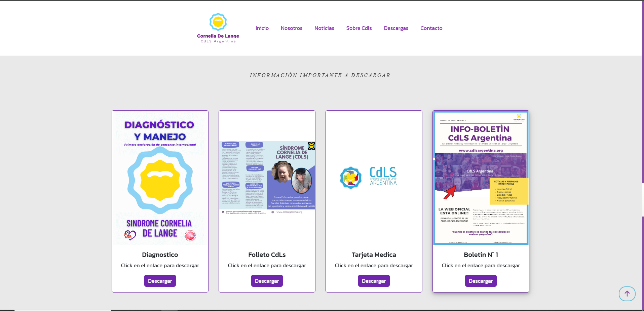The width and height of the screenshot is (644, 311).
Task: Click the Cornelia De Lange logo
Action: tap(218, 27)
